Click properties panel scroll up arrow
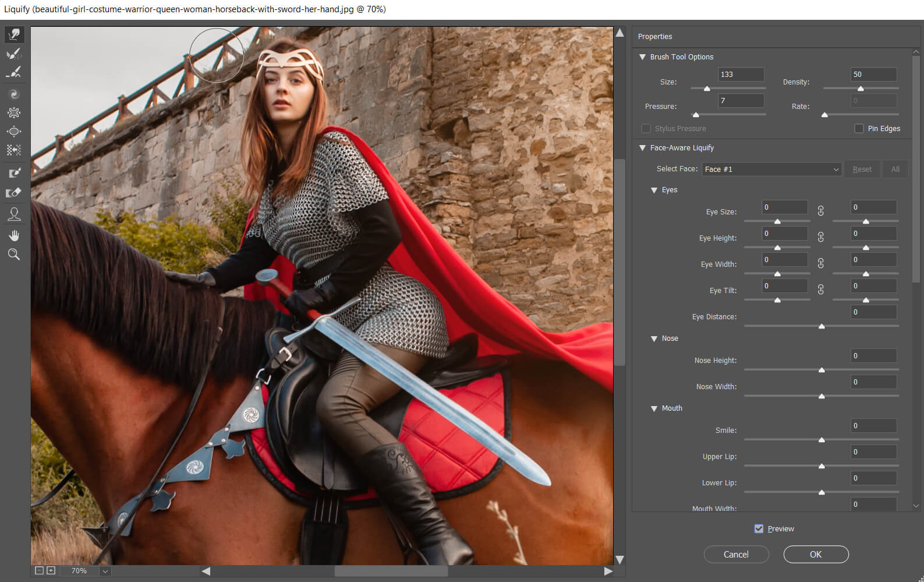 916,52
